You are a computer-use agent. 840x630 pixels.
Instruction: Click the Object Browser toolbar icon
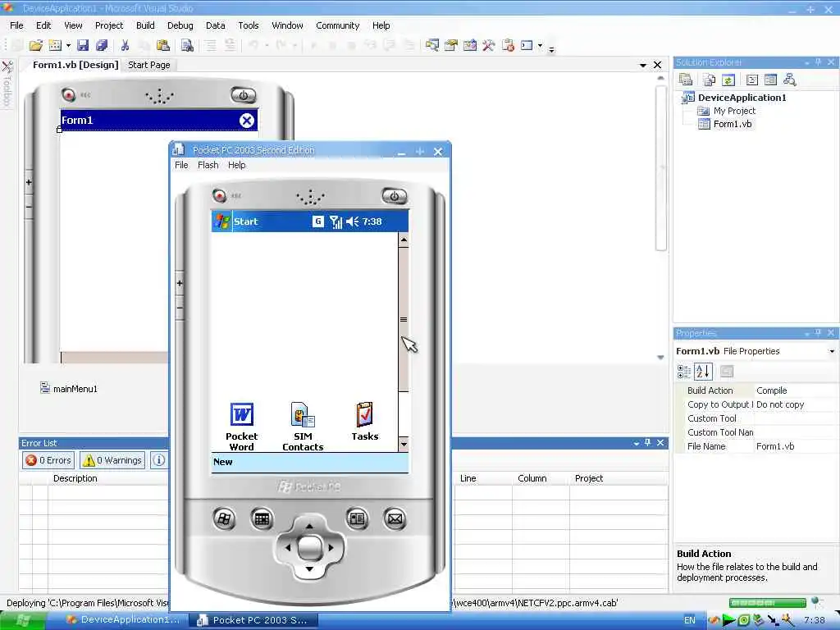click(470, 46)
